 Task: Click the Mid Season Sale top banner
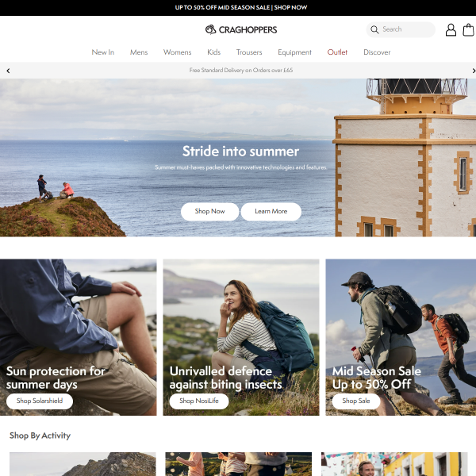click(240, 7)
